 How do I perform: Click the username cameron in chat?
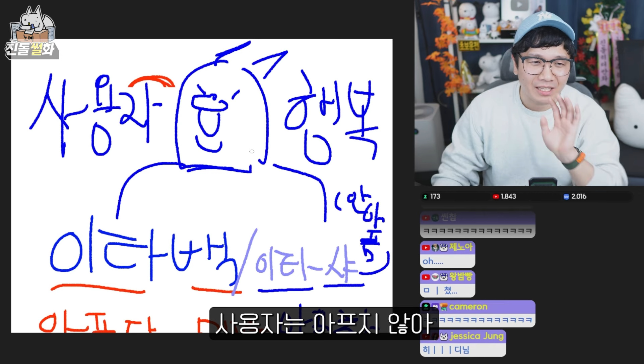tap(468, 307)
